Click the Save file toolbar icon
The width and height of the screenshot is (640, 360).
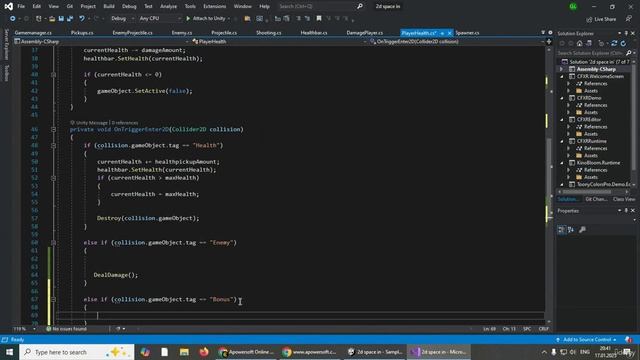(61, 19)
